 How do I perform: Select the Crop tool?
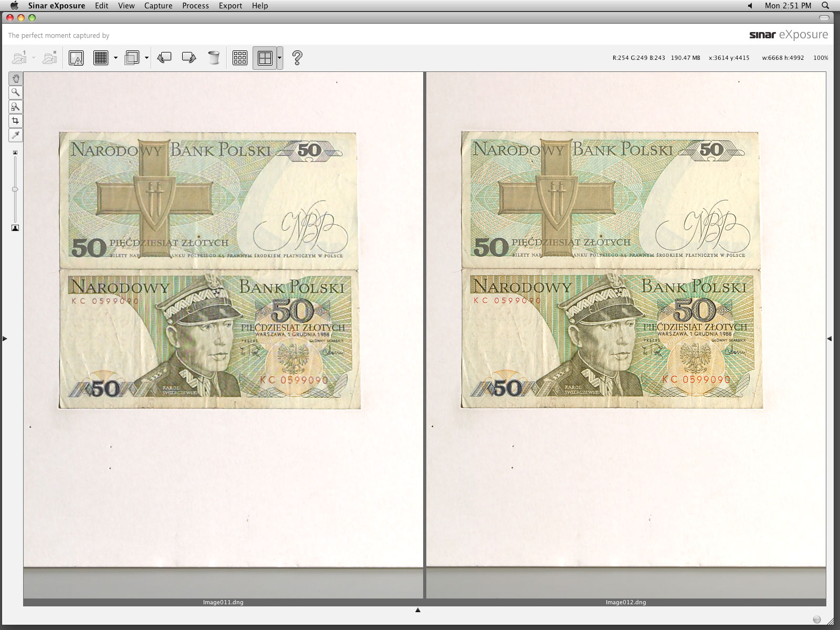(15, 121)
